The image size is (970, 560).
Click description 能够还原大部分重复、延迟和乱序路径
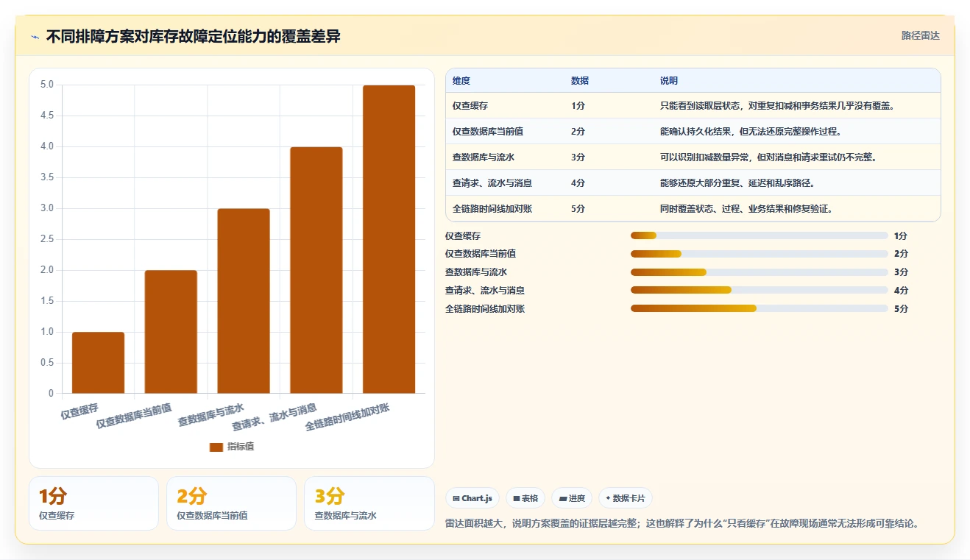click(737, 183)
